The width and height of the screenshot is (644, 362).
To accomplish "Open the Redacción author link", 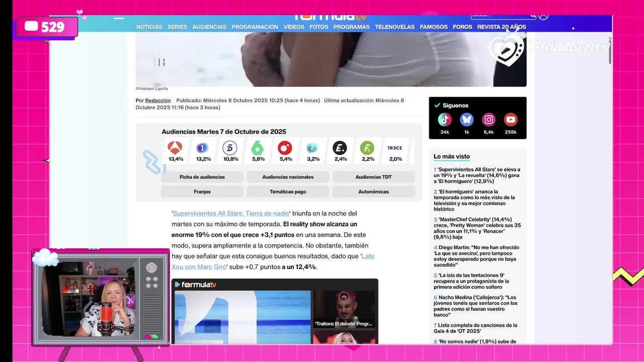I will click(x=158, y=101).
